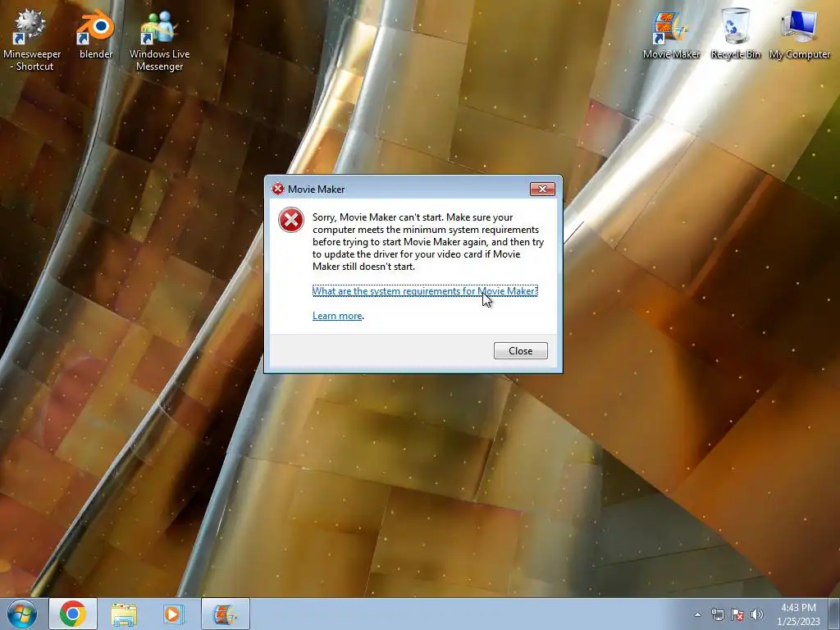Screen dimensions: 840x630
Task: Open the Action Center flag icon
Action: [737, 614]
